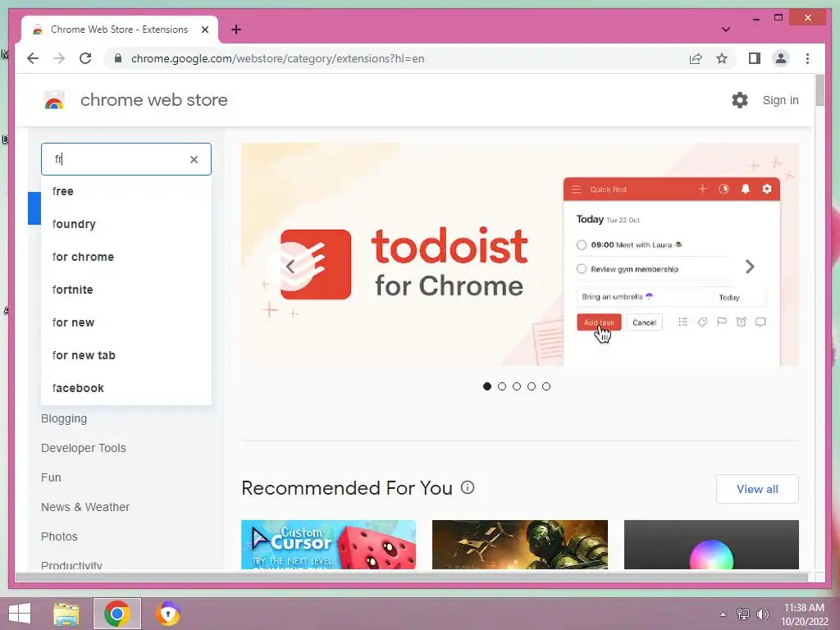Image resolution: width=840 pixels, height=630 pixels.
Task: Choose the 'for chrome' suggestion
Action: 126,257
